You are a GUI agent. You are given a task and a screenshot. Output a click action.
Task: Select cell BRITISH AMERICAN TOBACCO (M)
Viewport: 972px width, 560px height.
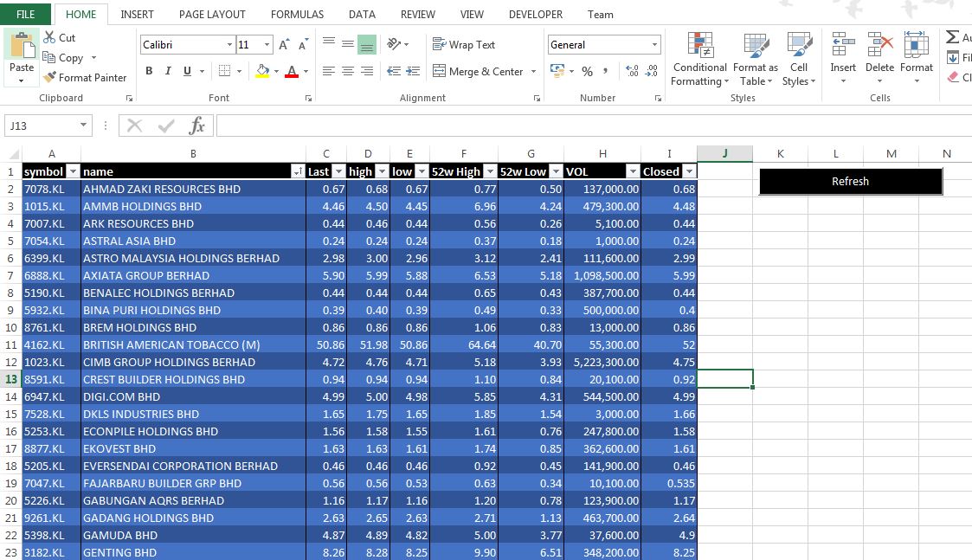pos(193,344)
